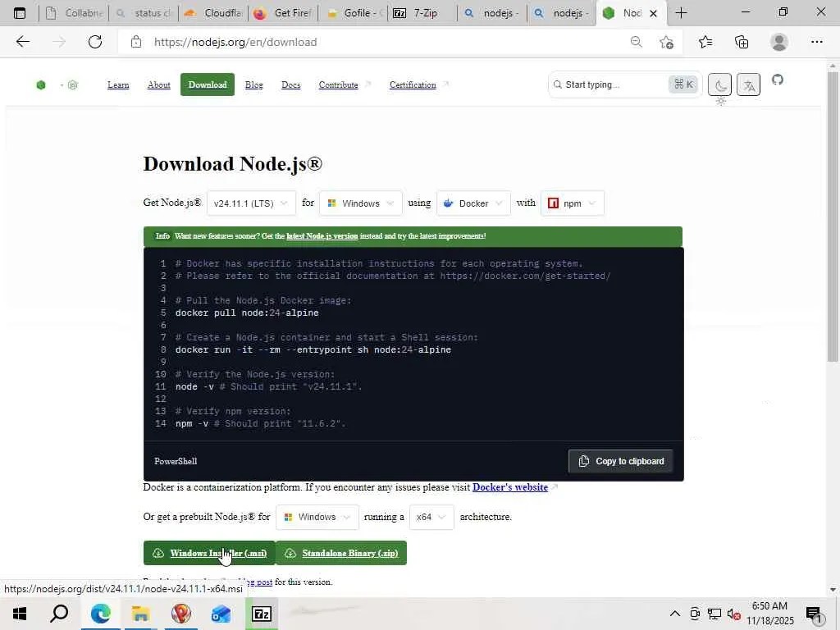840x630 pixels.
Task: Open the network tray icon
Action: pyautogui.click(x=714, y=614)
